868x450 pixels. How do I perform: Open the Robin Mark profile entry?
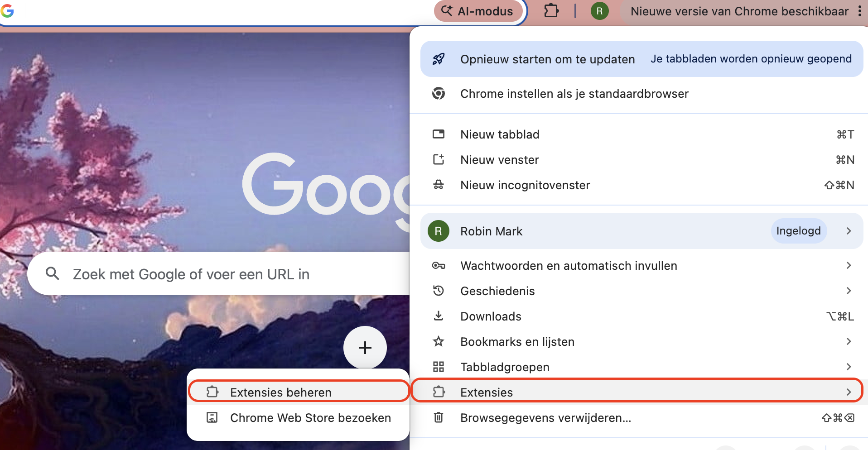(x=642, y=231)
